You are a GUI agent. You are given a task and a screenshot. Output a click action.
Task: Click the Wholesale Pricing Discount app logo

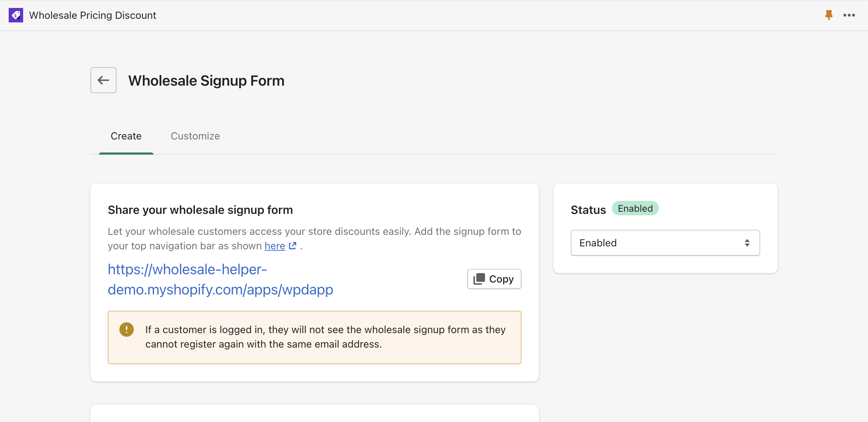pyautogui.click(x=16, y=15)
